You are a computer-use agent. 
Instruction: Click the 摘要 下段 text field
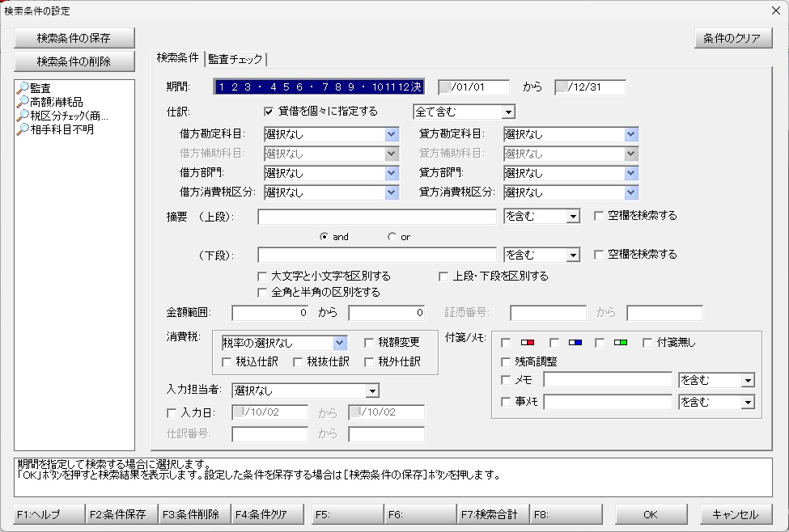coord(377,255)
